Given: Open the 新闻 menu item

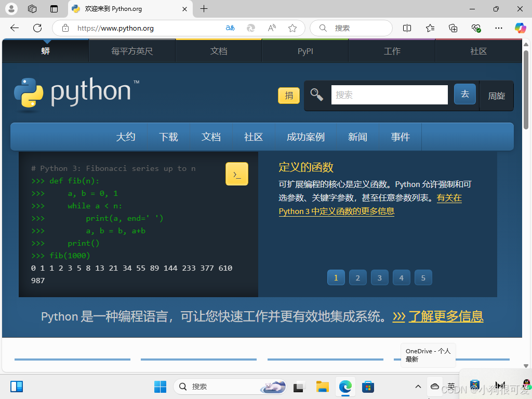Looking at the screenshot, I should (x=357, y=137).
